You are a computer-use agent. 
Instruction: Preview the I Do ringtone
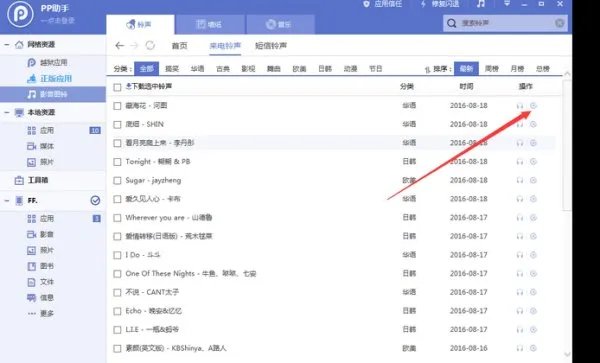coord(520,255)
